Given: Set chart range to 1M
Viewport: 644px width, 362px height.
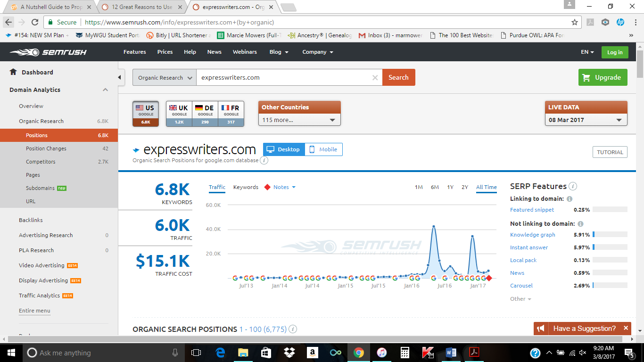Looking at the screenshot, I should [x=419, y=187].
